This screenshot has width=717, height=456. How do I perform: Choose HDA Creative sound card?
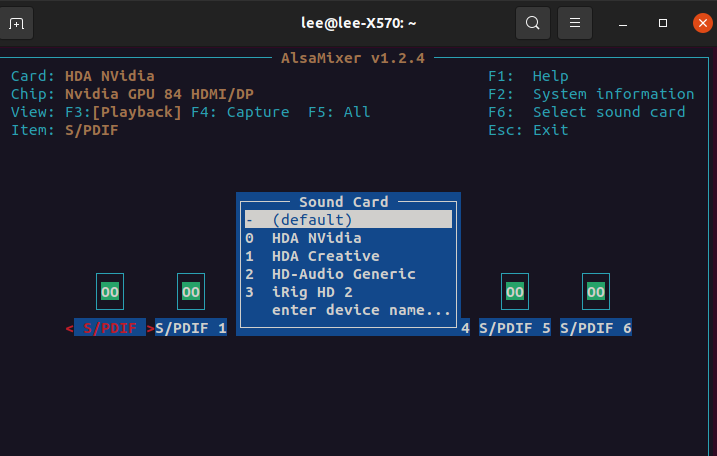pos(348,256)
